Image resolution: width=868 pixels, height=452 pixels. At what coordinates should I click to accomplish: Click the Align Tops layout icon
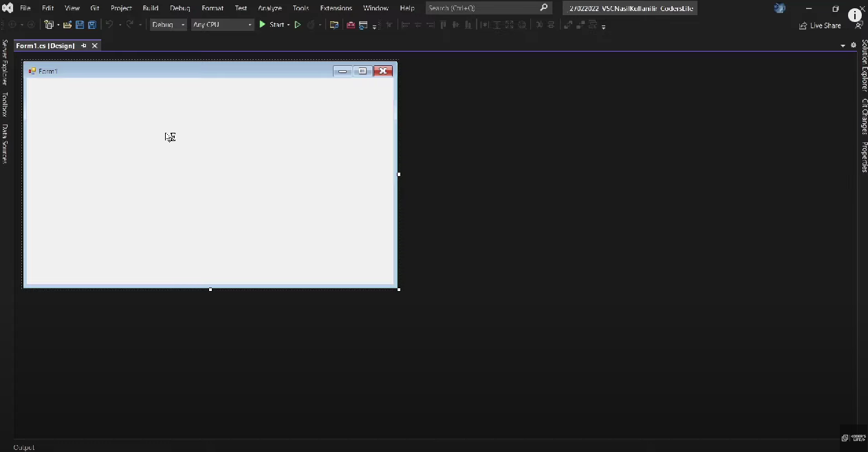[x=444, y=25]
